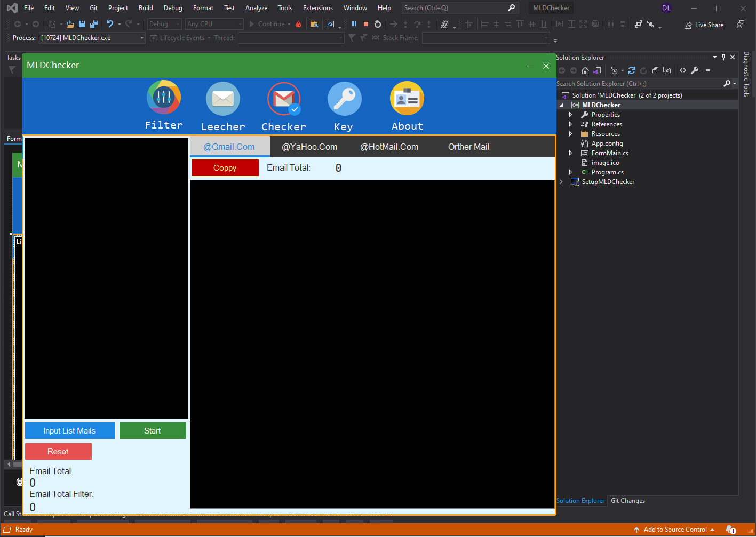This screenshot has width=756, height=537.
Task: Open Solution Configurations Debug dropdown
Action: (x=164, y=24)
